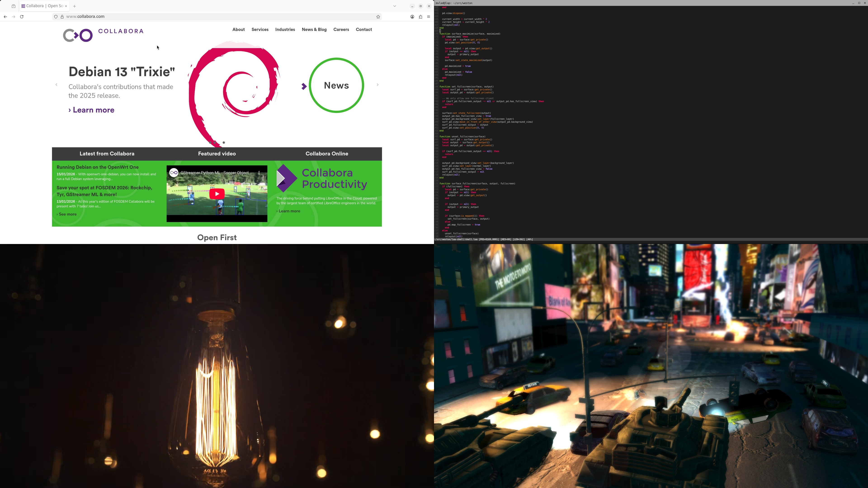Open the extensions puzzle icon
The image size is (868, 488).
pyautogui.click(x=420, y=16)
